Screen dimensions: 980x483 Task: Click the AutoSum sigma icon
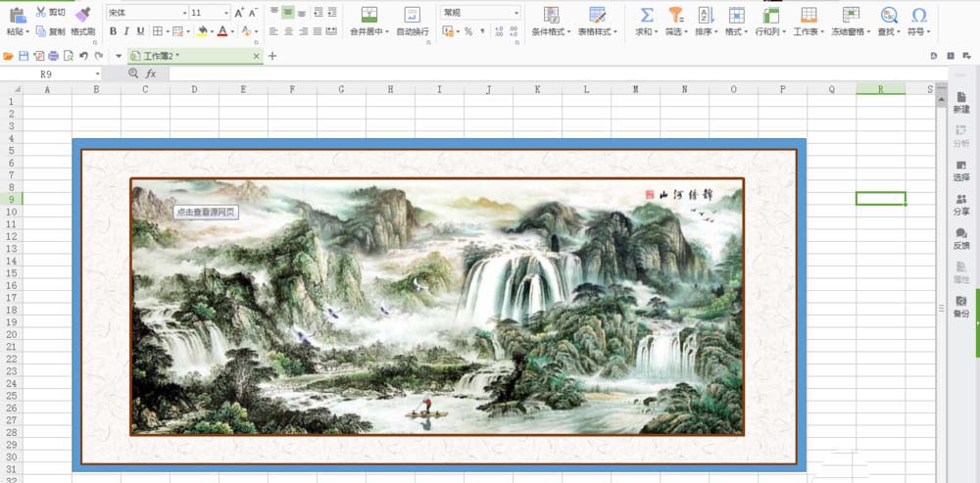pos(646,15)
